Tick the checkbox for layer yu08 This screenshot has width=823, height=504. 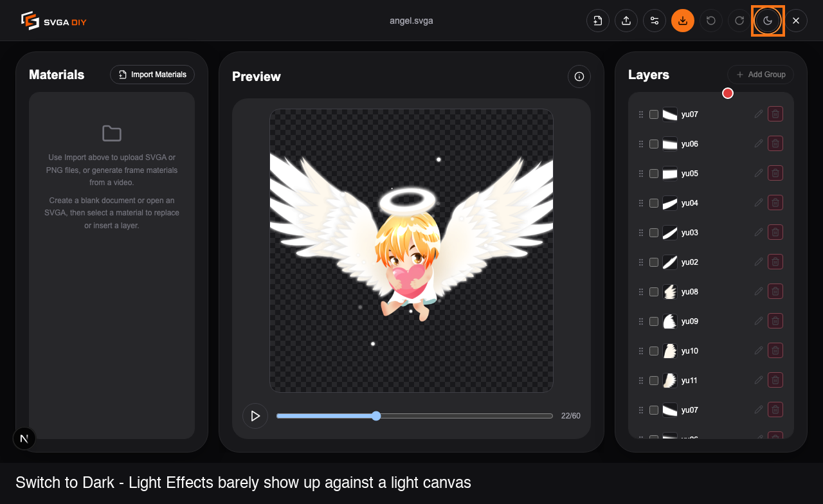point(654,292)
